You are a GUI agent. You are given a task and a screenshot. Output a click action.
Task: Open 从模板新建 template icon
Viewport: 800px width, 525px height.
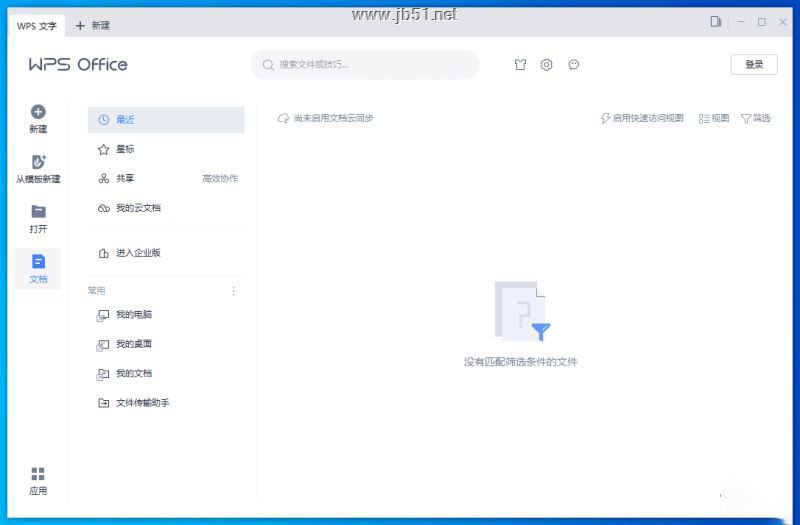click(x=38, y=162)
